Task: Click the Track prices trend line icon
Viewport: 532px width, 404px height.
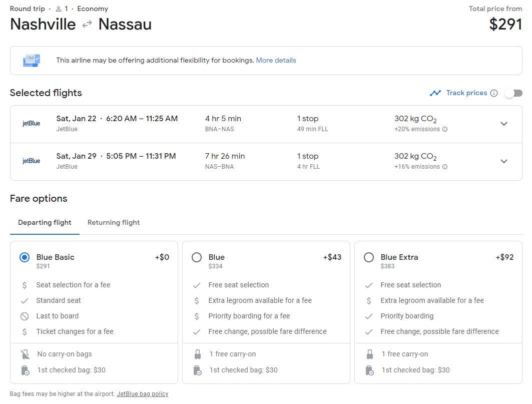Action: [x=435, y=93]
